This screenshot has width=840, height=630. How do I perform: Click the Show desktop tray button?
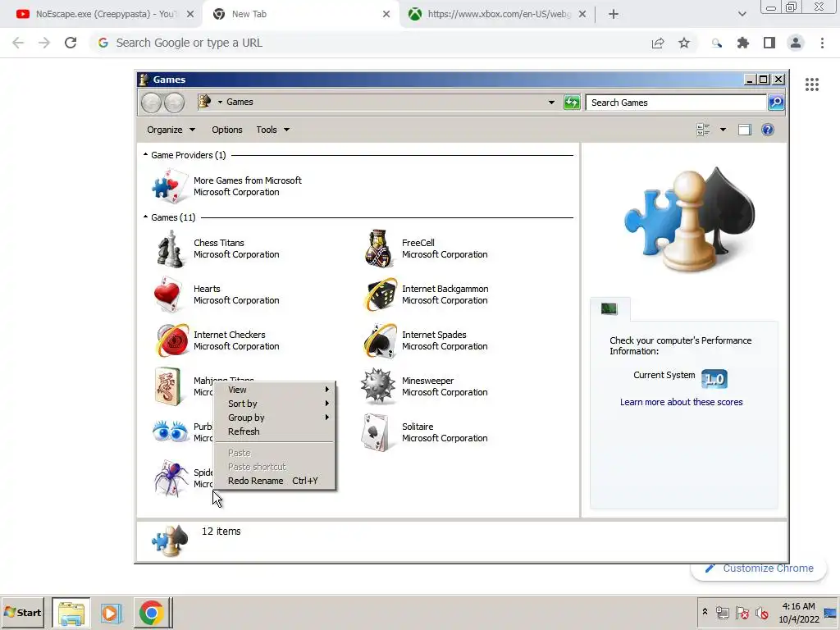830,613
